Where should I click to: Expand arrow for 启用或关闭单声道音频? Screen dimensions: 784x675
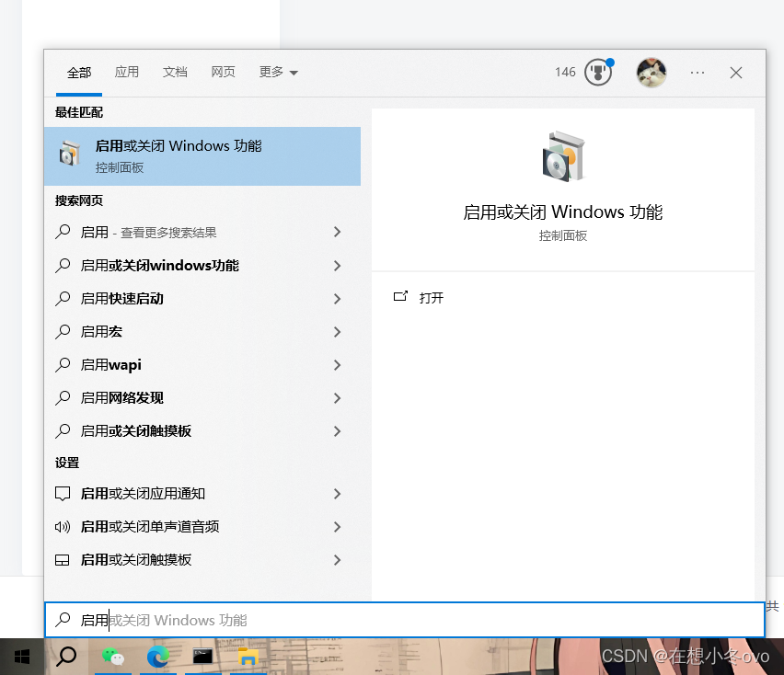click(x=338, y=527)
